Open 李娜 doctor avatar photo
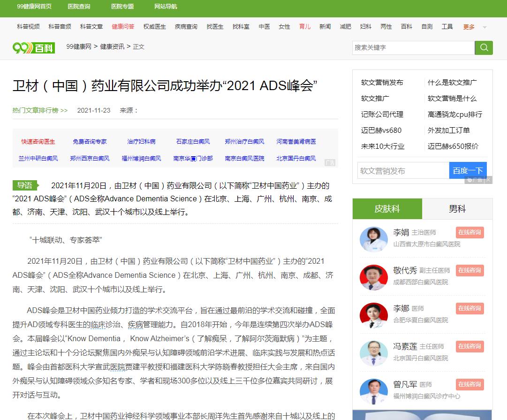Viewport: 507px width, 420px height. click(374, 315)
